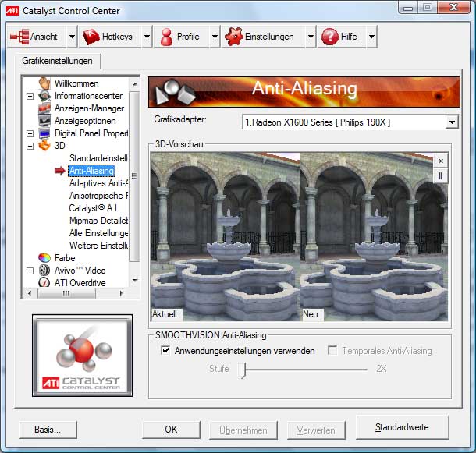Click the Basis... button
The image size is (476, 453).
click(x=48, y=430)
